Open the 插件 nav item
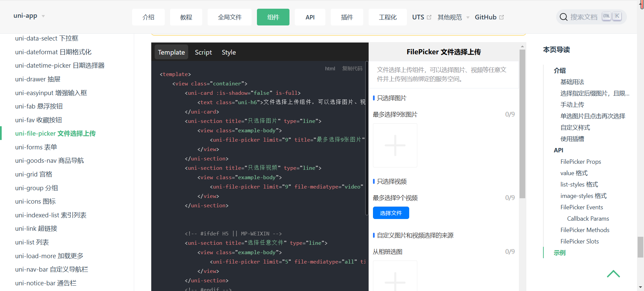Image resolution: width=644 pixels, height=291 pixels. click(x=347, y=17)
